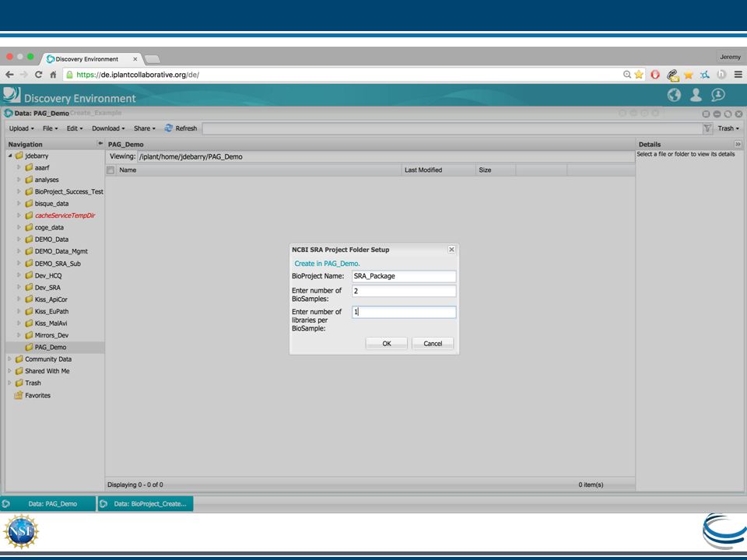Select the coge_data folder
This screenshot has width=747, height=560.
[44, 228]
